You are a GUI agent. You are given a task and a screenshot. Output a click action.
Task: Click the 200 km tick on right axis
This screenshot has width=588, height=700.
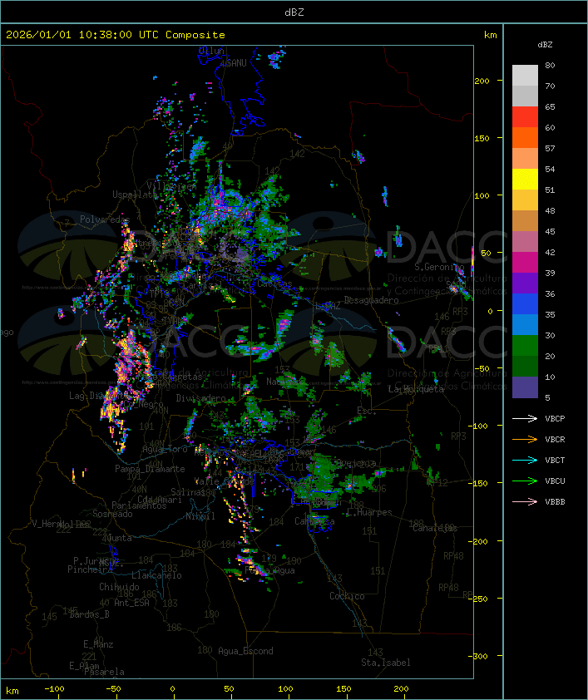pyautogui.click(x=482, y=81)
